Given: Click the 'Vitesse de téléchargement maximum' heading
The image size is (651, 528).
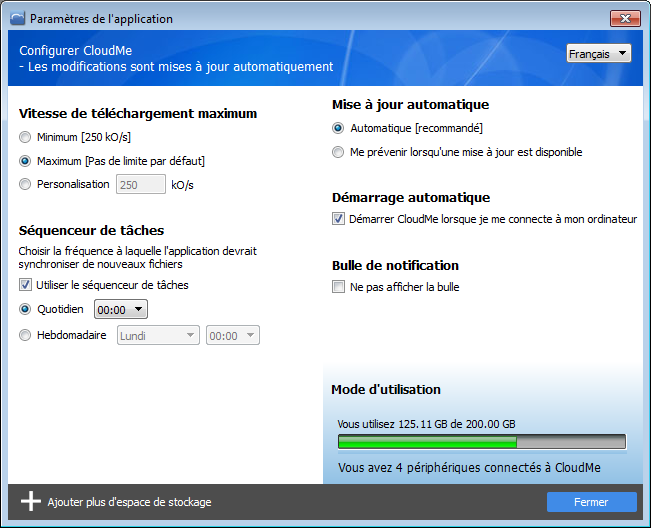Looking at the screenshot, I should pos(138,113).
